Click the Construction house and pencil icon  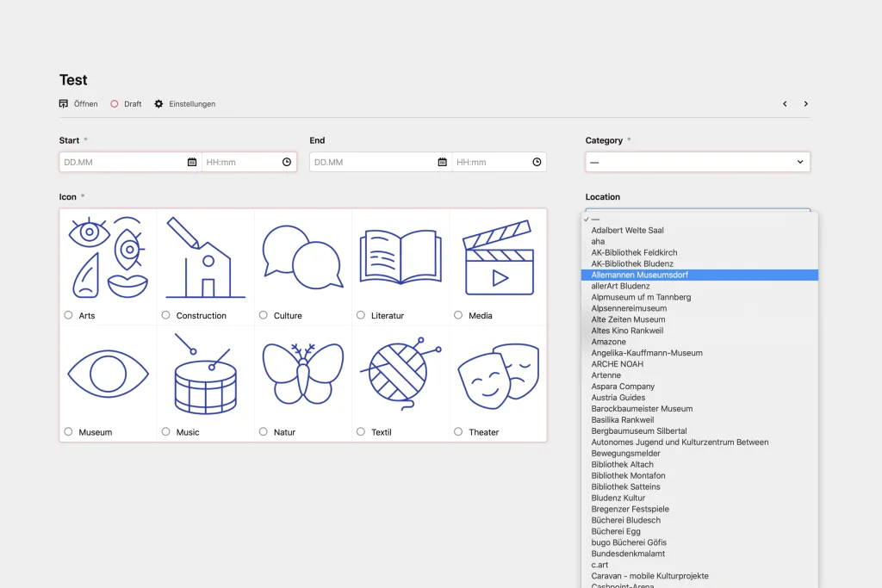pyautogui.click(x=205, y=257)
